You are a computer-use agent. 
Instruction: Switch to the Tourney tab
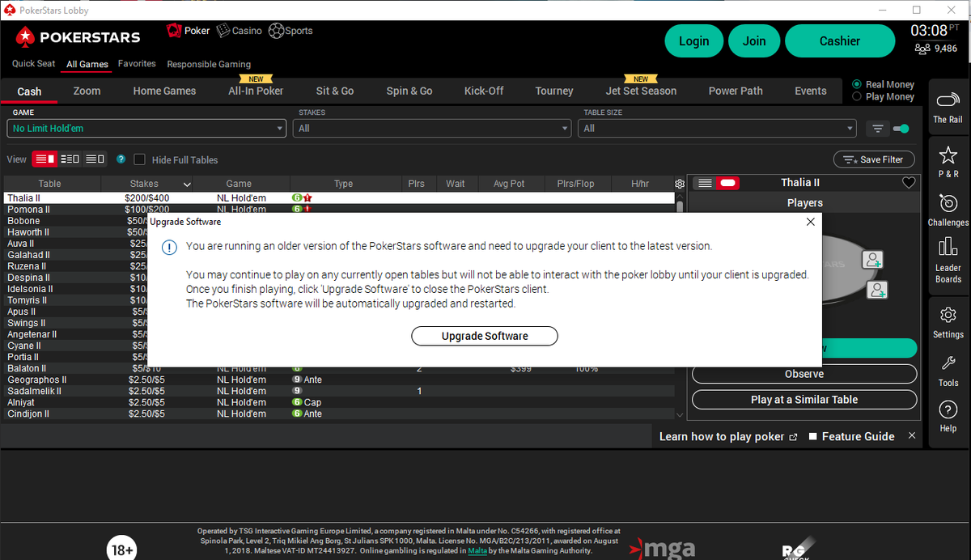coord(554,91)
